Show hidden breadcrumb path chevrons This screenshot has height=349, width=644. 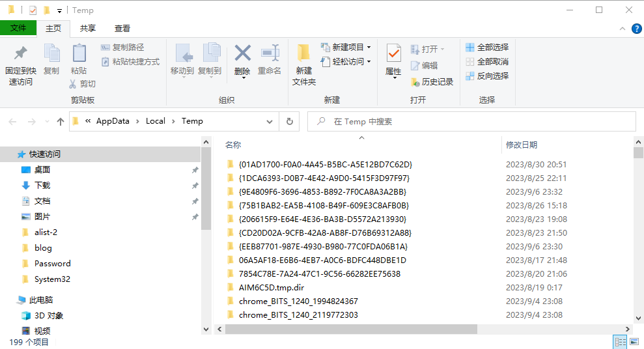pos(88,121)
